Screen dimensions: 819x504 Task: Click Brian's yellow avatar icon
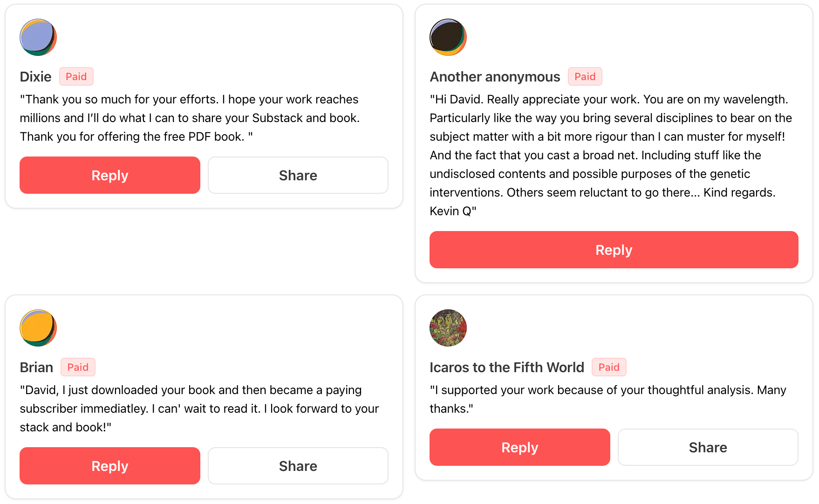click(38, 328)
